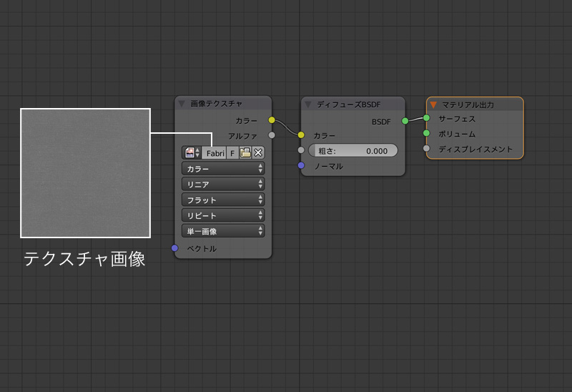Collapse the 画像テクスチャ node

[182, 104]
